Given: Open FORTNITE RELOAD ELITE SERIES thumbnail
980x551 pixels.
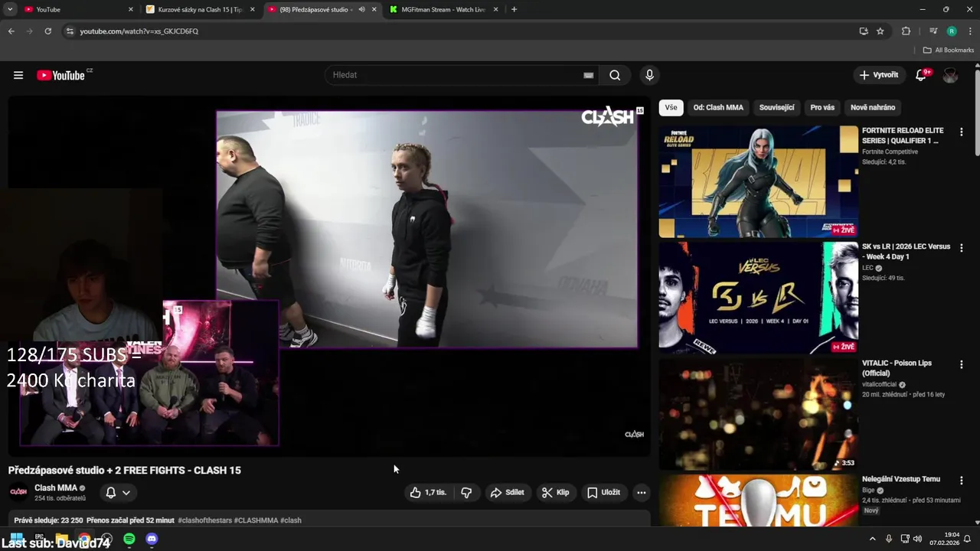Looking at the screenshot, I should [759, 181].
